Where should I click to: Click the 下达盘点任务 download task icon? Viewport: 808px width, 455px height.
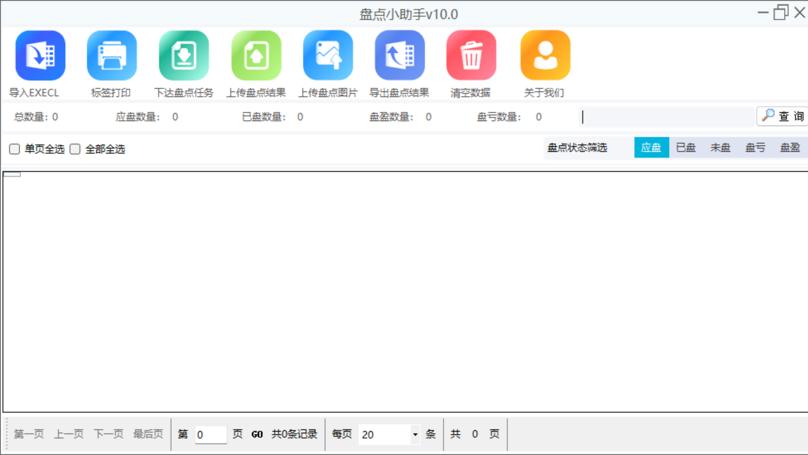pos(184,56)
